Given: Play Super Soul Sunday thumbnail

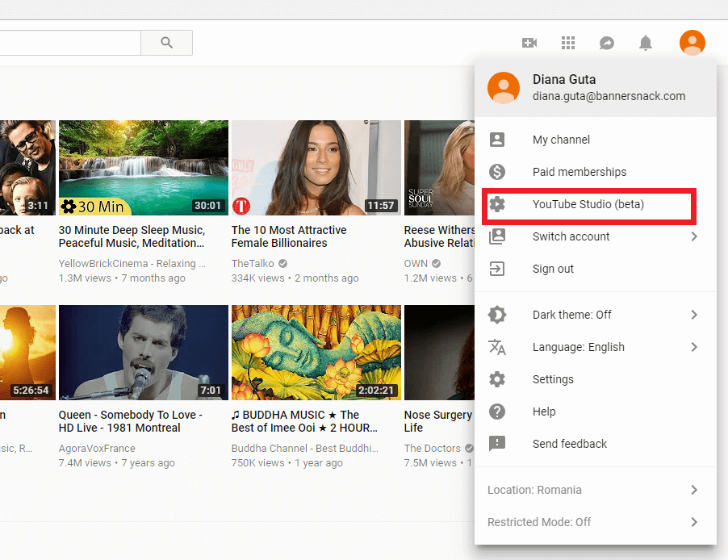Looking at the screenshot, I should [x=439, y=168].
